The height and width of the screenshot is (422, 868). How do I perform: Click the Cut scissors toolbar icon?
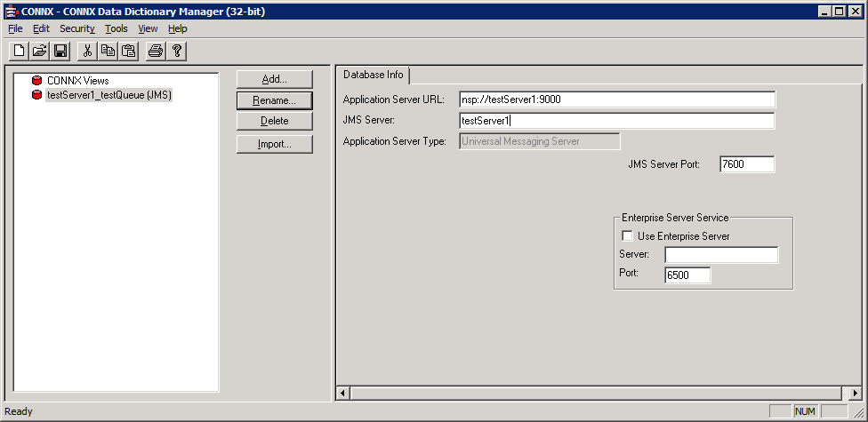point(87,51)
